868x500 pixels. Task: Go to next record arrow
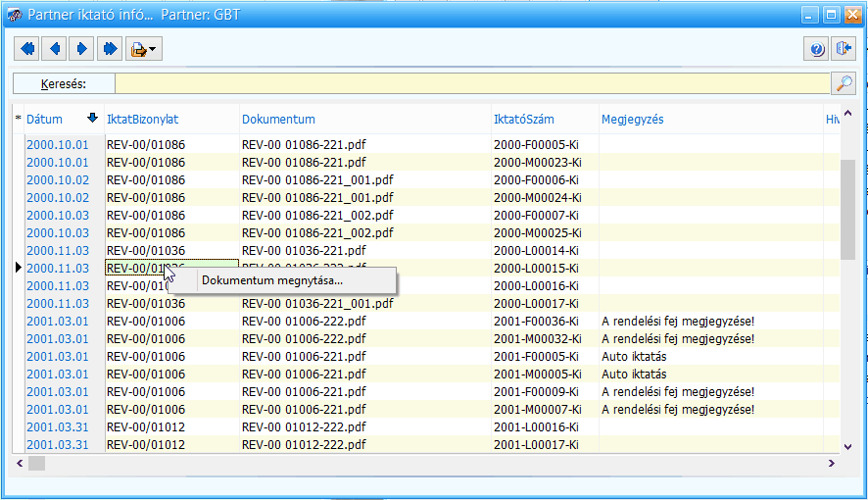[81, 49]
